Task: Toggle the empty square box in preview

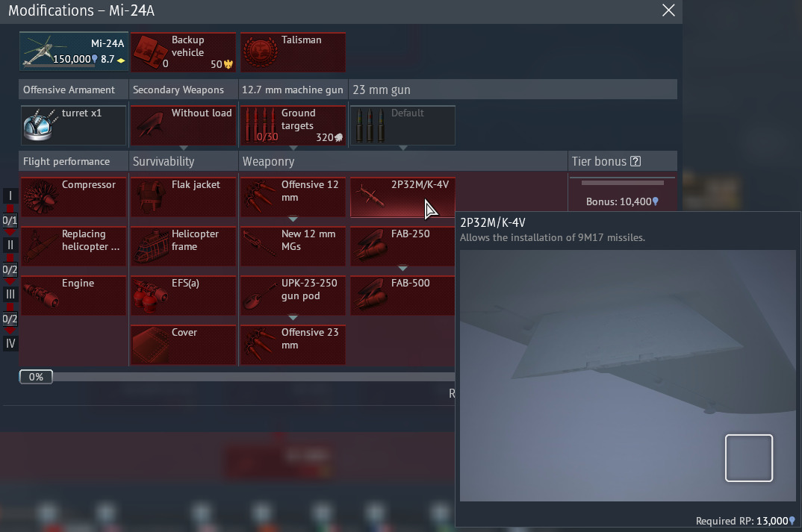Action: (x=748, y=458)
